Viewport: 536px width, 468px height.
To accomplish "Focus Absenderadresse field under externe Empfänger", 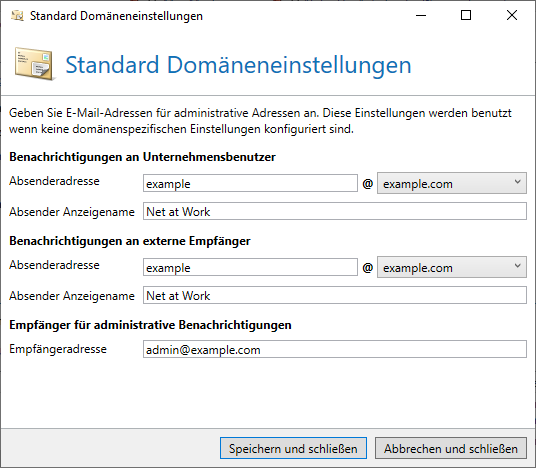I will tap(250, 267).
